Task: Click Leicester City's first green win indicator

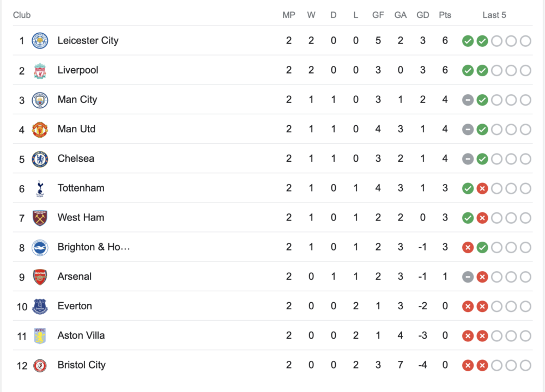Action: pos(468,41)
